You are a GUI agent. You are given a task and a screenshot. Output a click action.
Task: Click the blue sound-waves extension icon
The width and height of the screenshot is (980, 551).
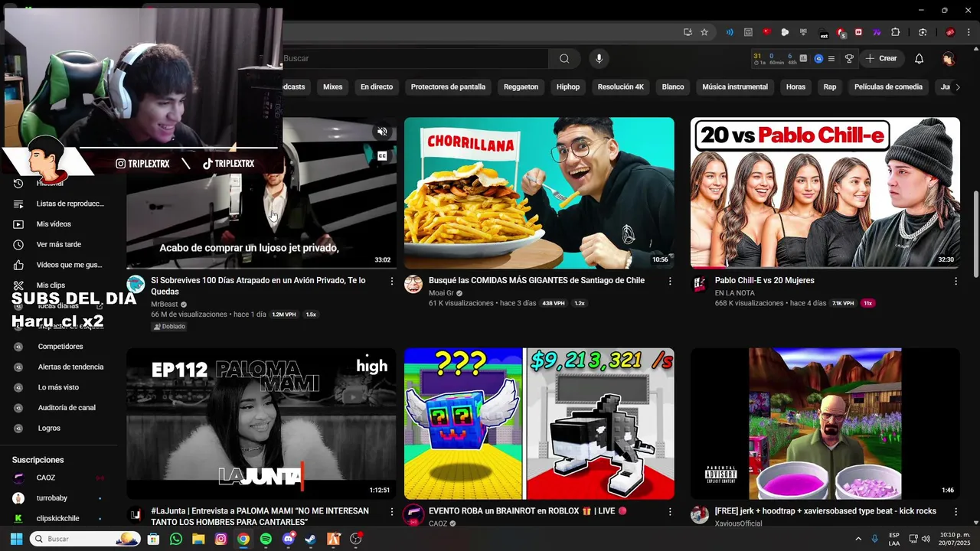click(x=730, y=32)
